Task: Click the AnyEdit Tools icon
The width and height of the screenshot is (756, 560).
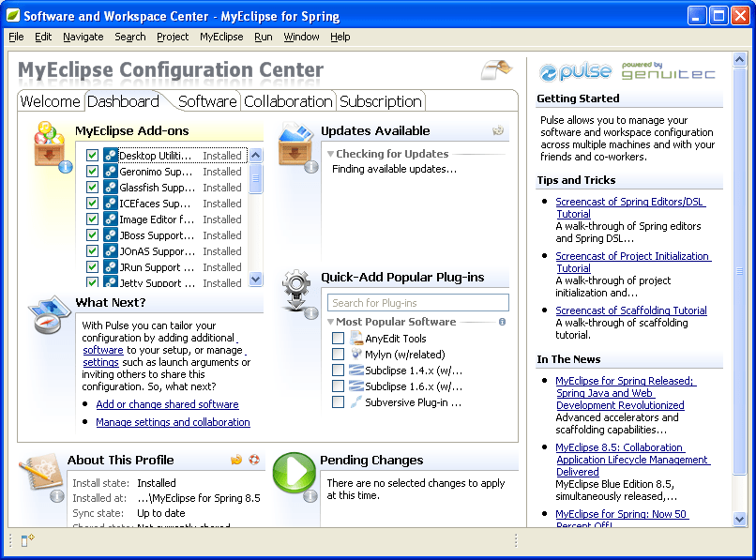Action: 356,338
